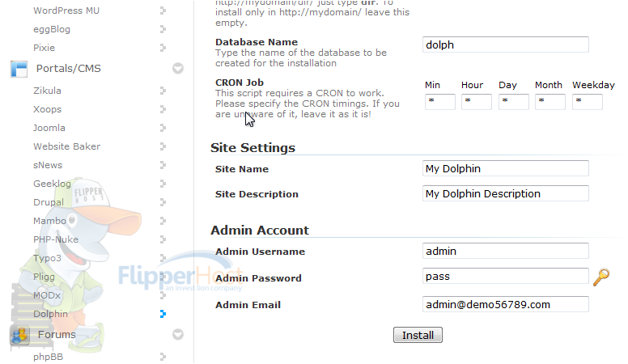Click the arrow icon next to sNews
Viewport: 628px width, 364px height.
coord(163,165)
